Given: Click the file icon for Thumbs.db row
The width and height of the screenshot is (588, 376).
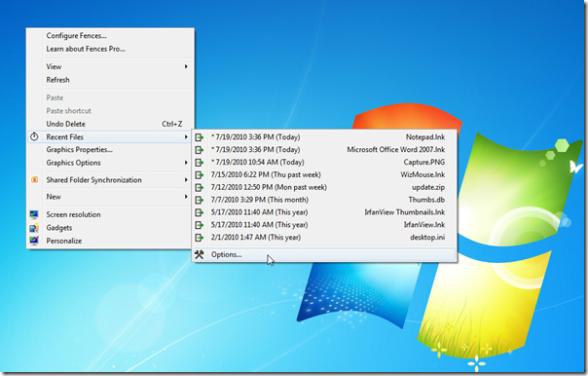Looking at the screenshot, I should [x=200, y=200].
